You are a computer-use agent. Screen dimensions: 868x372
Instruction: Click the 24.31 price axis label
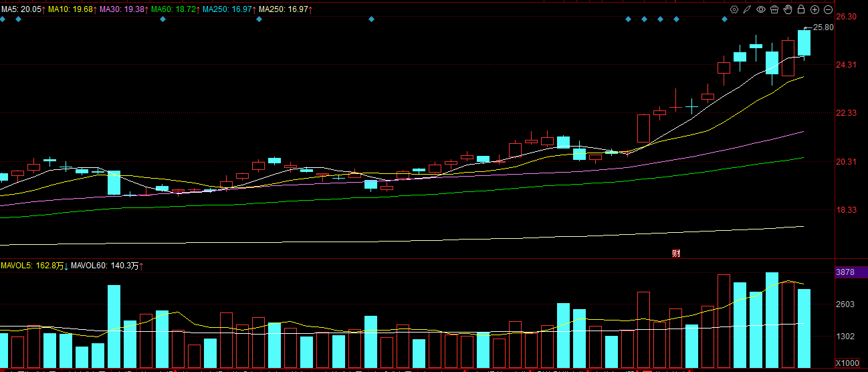coord(847,65)
